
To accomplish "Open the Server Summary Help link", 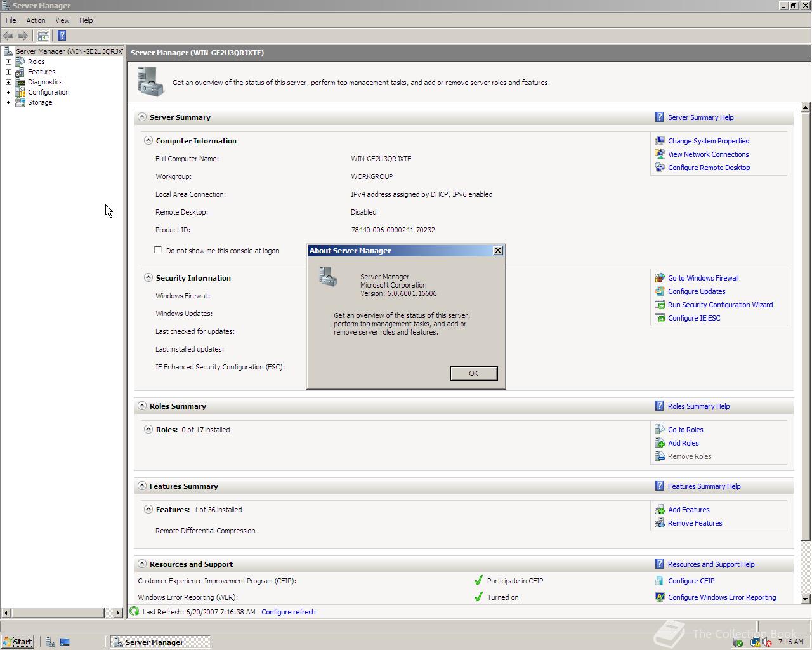I will click(x=700, y=117).
